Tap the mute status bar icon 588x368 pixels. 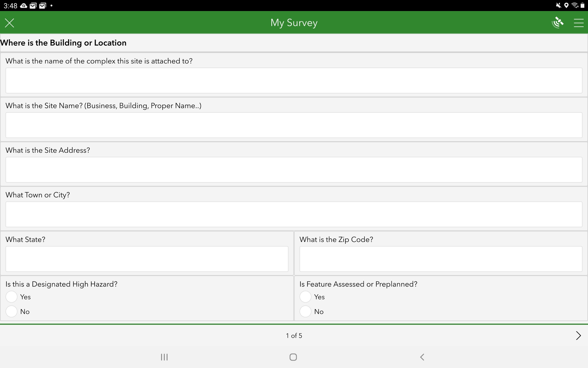(559, 5)
